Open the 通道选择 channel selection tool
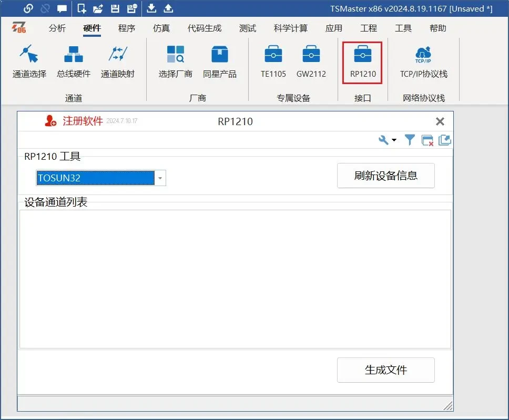The image size is (509, 420). tap(29, 61)
